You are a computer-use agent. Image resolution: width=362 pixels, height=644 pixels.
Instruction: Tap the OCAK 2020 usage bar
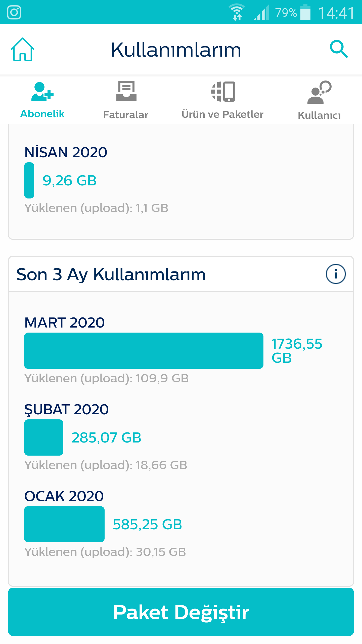pos(64,524)
